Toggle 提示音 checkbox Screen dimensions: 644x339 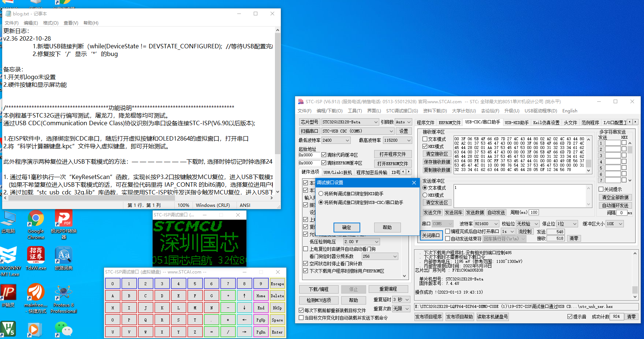pyautogui.click(x=577, y=317)
